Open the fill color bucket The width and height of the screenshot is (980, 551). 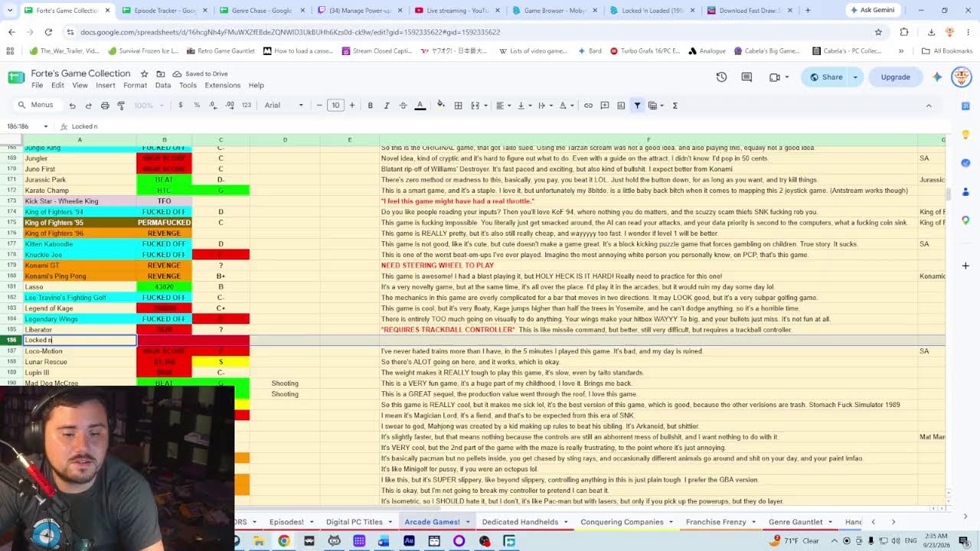click(441, 106)
